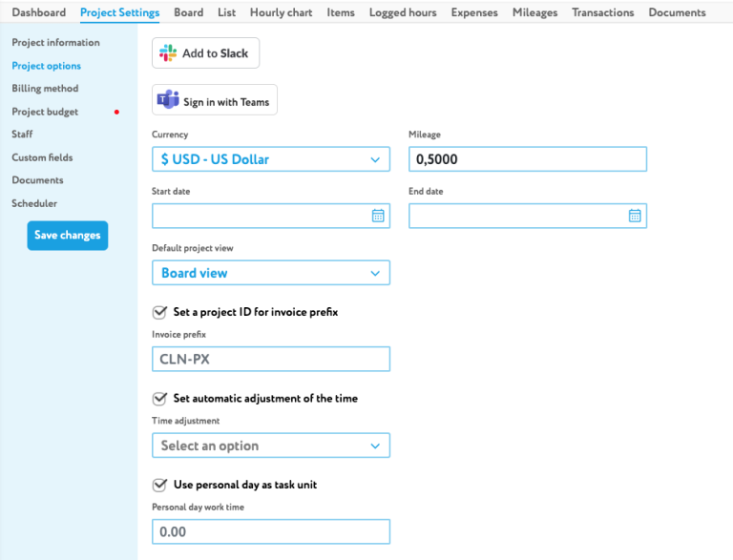This screenshot has height=560, width=733.
Task: Open Project budget in the sidebar
Action: 45,112
